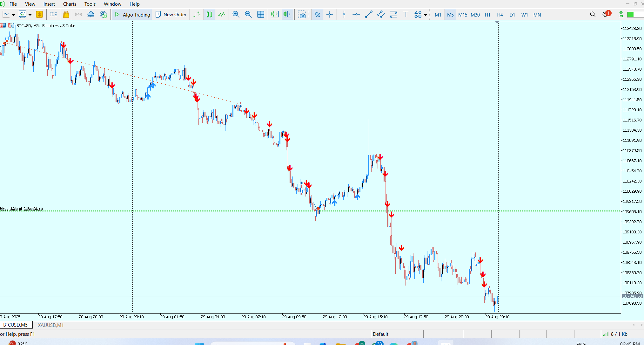Select the Crosshair cursor tool
Screen dimensions: 644x345
(330, 15)
